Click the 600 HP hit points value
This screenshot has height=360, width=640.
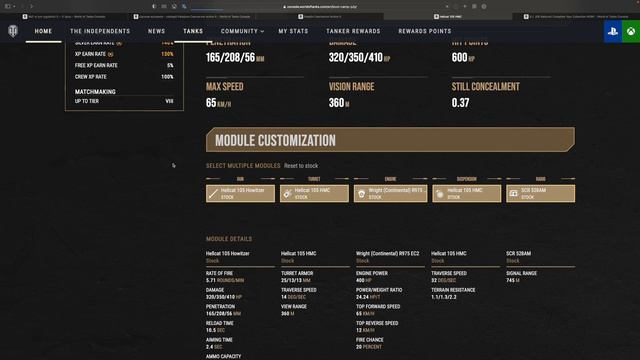coord(463,58)
